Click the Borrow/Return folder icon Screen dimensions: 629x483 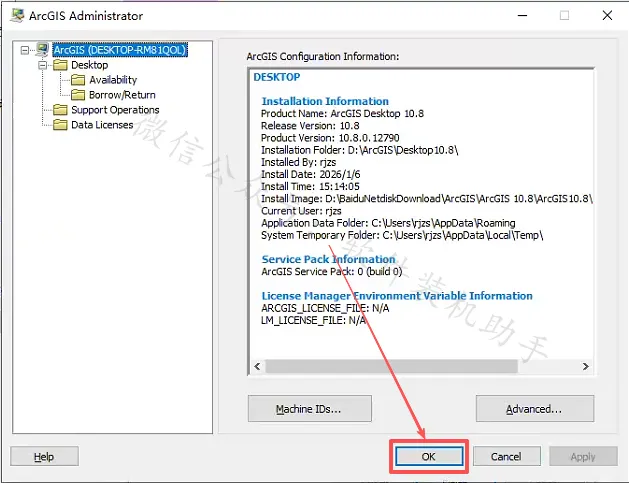click(78, 95)
